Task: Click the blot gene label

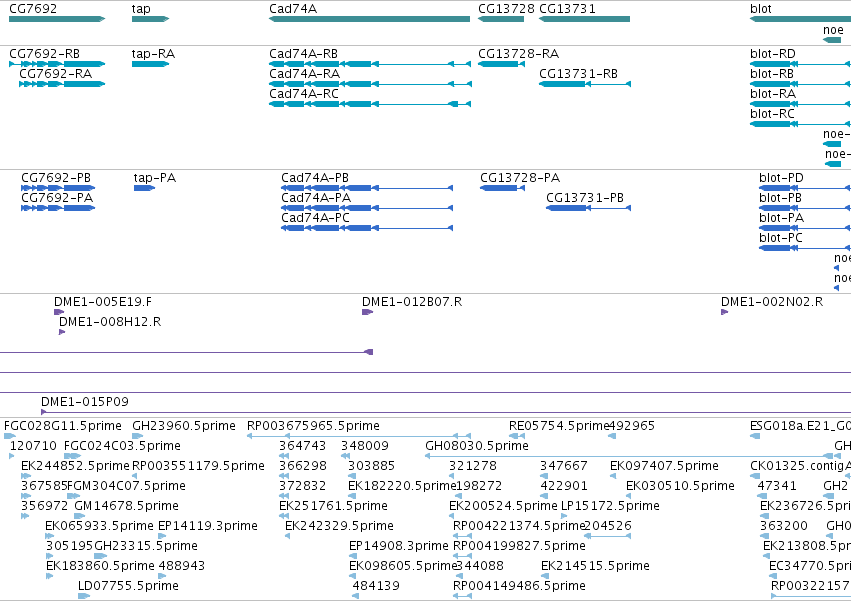Action: [760, 9]
